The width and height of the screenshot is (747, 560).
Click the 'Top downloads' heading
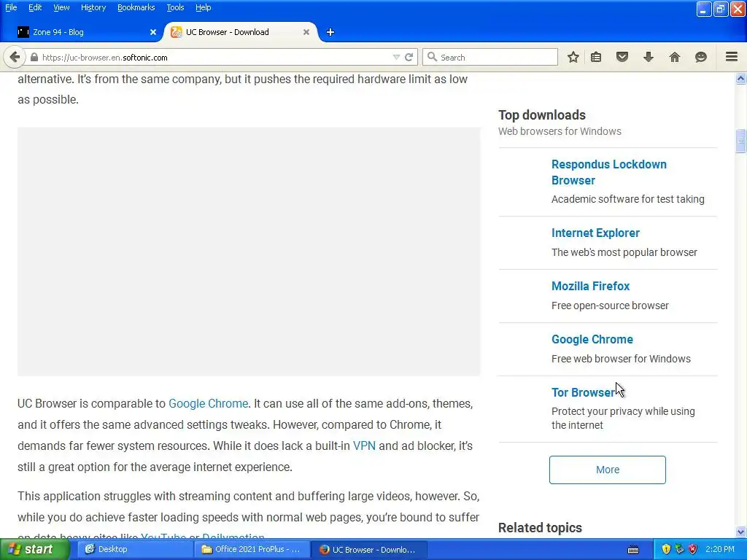tap(542, 115)
